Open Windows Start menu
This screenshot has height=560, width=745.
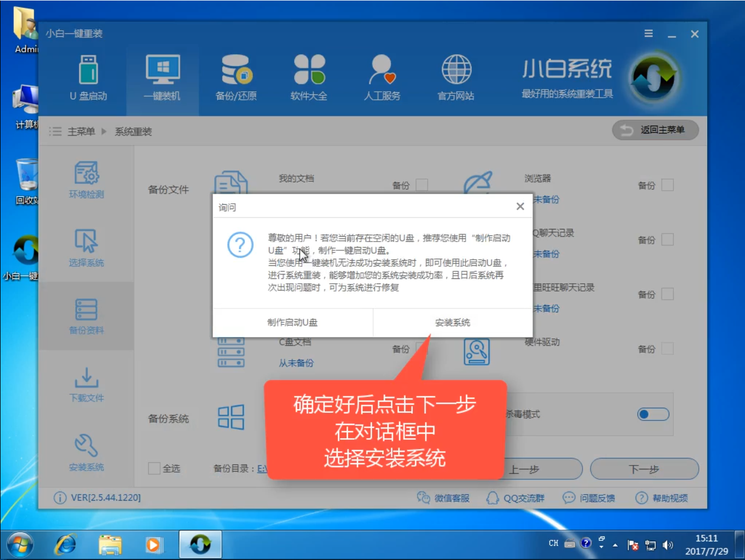coord(20,545)
